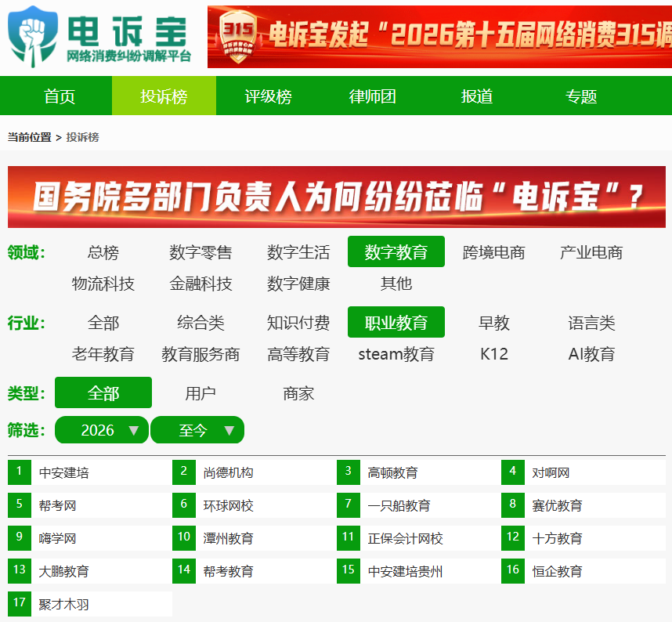Set 类型 filter to 全部
The image size is (672, 622).
(103, 392)
